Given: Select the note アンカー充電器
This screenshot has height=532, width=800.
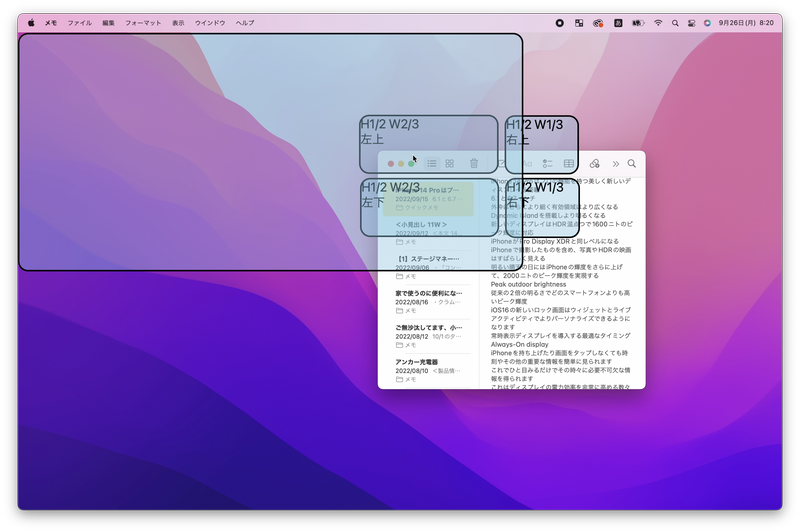Looking at the screenshot, I should pyautogui.click(x=429, y=370).
